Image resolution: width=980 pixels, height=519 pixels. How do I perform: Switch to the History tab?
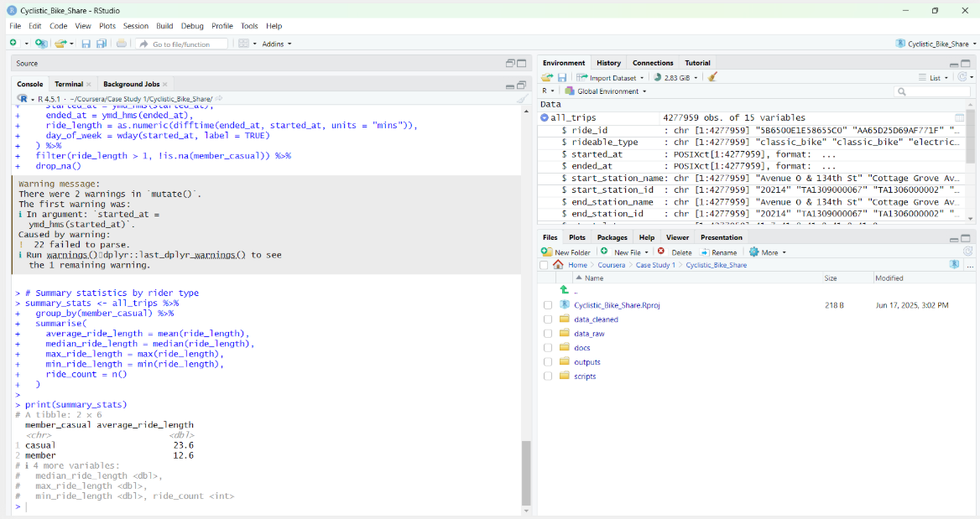tap(608, 62)
